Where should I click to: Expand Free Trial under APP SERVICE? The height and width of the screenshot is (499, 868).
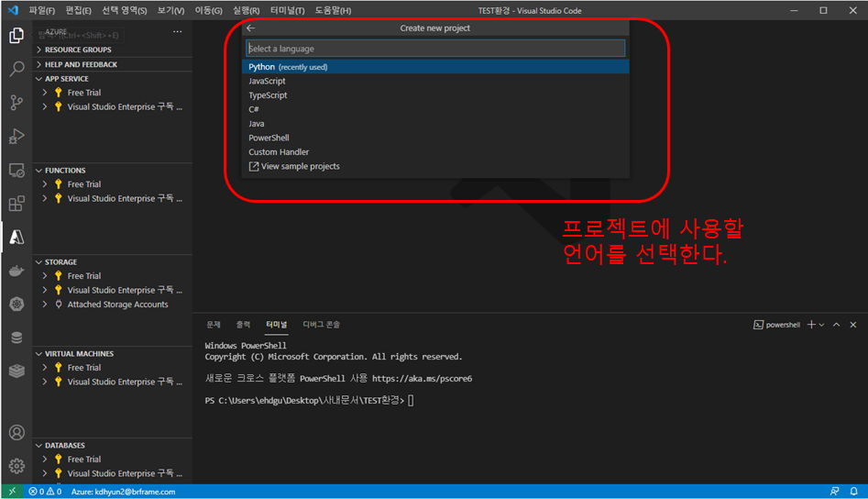click(44, 93)
